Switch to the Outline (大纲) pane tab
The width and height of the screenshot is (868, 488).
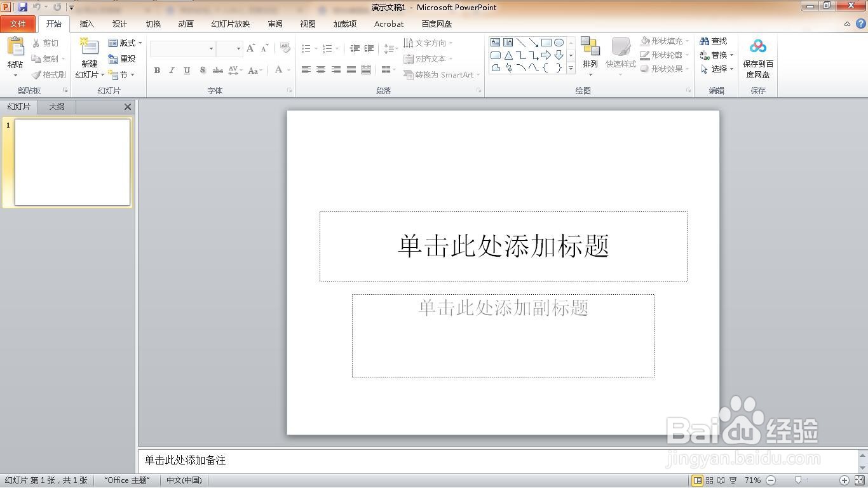pos(57,107)
